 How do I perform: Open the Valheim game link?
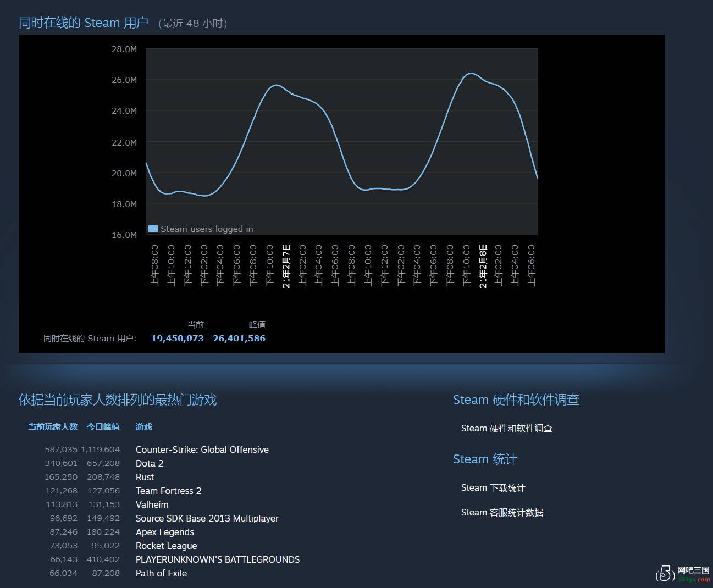tap(152, 504)
